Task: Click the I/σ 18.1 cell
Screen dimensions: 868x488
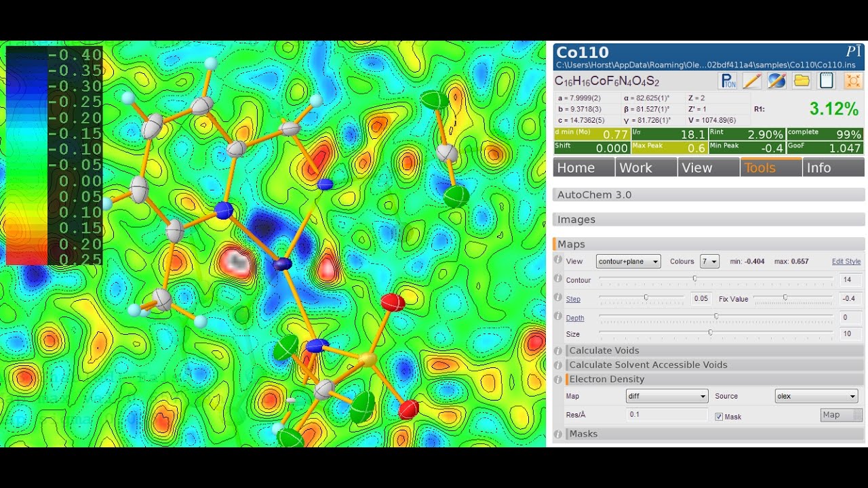Action: (669, 134)
